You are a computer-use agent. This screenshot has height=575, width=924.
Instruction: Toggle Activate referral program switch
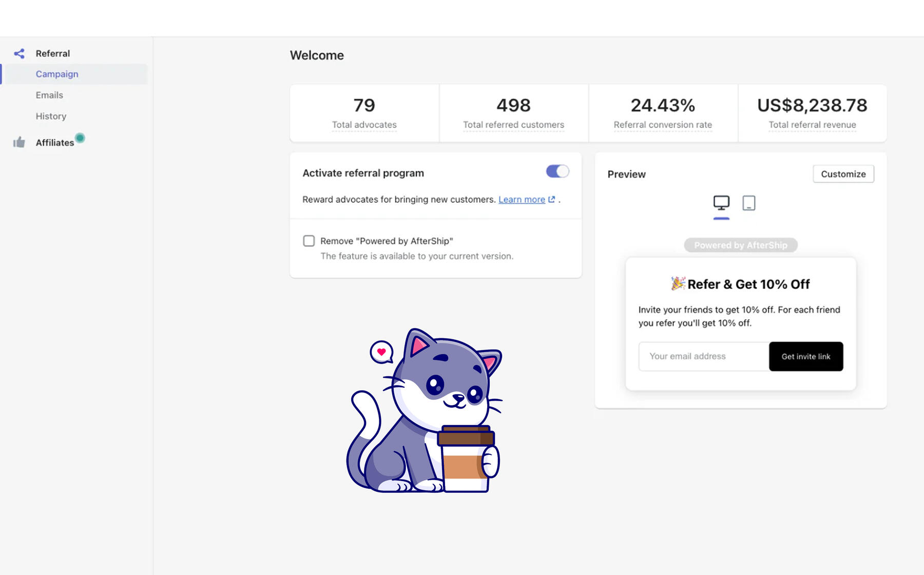coord(557,171)
